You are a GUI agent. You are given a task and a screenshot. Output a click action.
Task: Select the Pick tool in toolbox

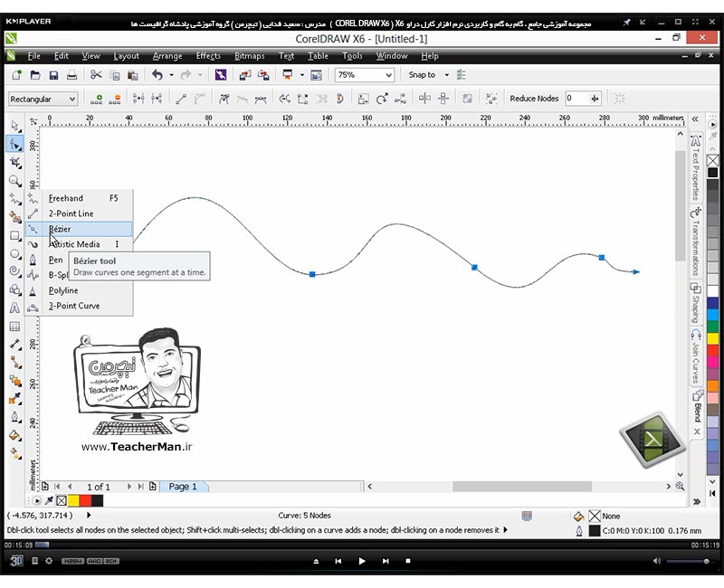(14, 126)
